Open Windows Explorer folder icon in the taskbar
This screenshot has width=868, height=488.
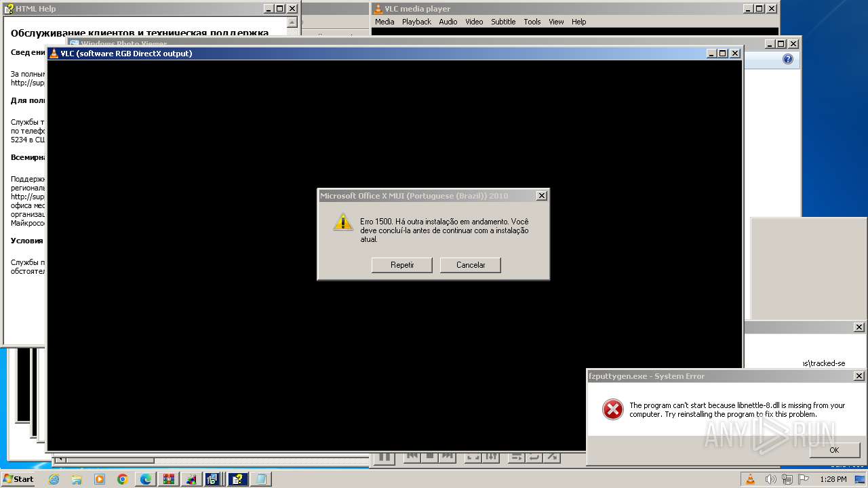click(77, 479)
